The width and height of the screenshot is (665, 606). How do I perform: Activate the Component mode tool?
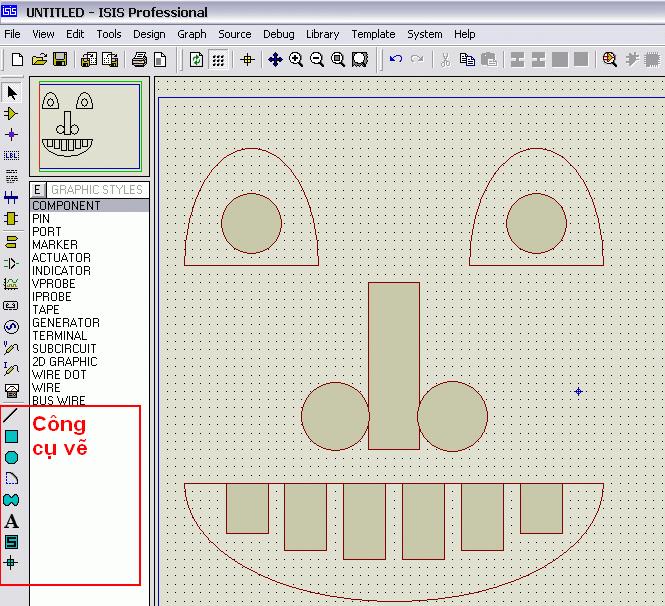pyautogui.click(x=11, y=114)
